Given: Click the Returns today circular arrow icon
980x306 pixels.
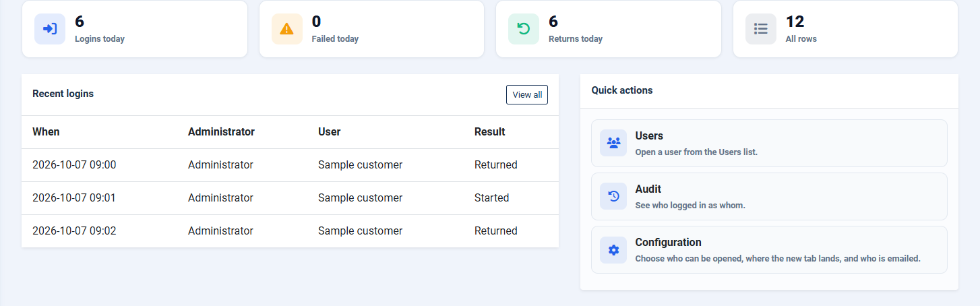Looking at the screenshot, I should point(524,29).
